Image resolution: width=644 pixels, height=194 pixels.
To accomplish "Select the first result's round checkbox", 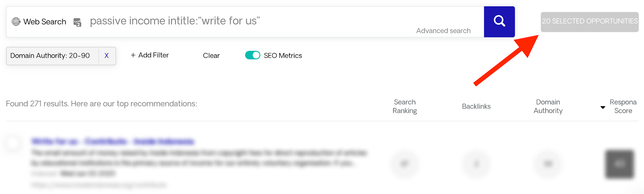I will [x=13, y=143].
